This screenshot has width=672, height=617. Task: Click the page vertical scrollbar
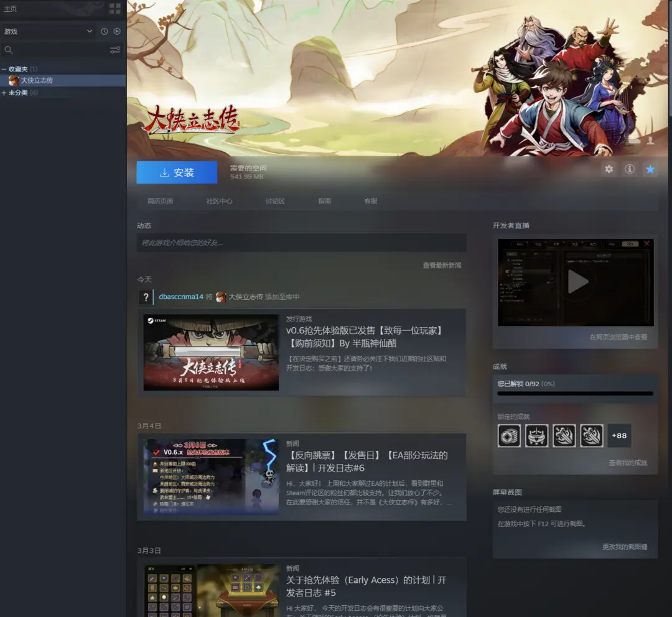(x=670, y=58)
